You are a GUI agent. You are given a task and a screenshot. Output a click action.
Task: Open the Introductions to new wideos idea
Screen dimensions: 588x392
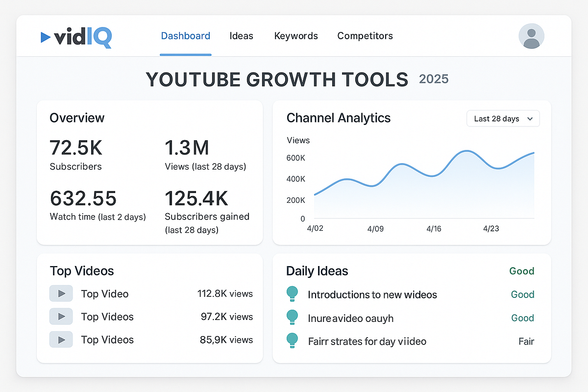(372, 294)
